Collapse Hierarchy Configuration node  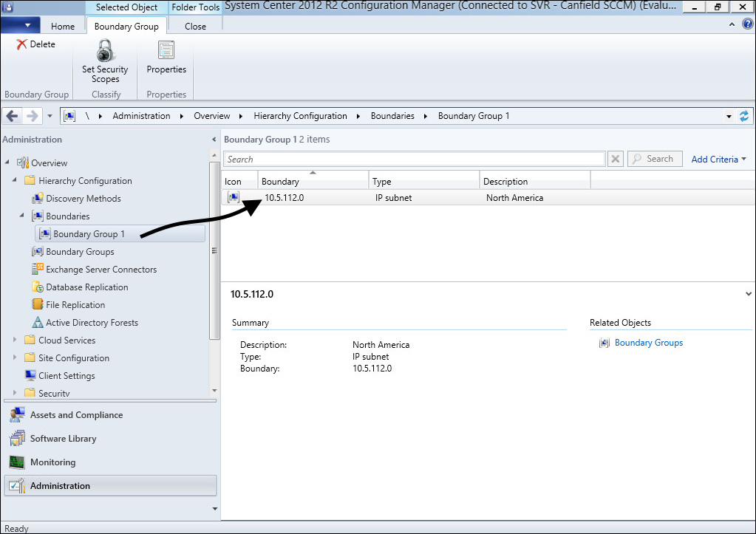(x=15, y=180)
